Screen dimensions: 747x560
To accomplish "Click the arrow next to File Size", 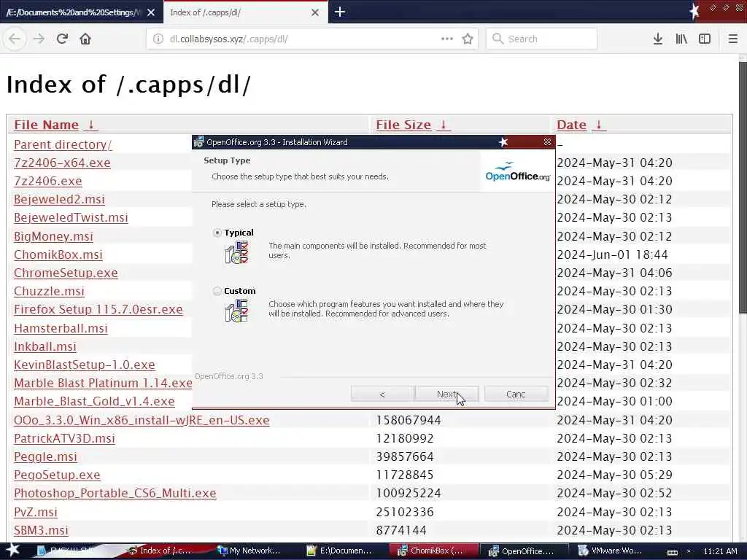I will (444, 125).
